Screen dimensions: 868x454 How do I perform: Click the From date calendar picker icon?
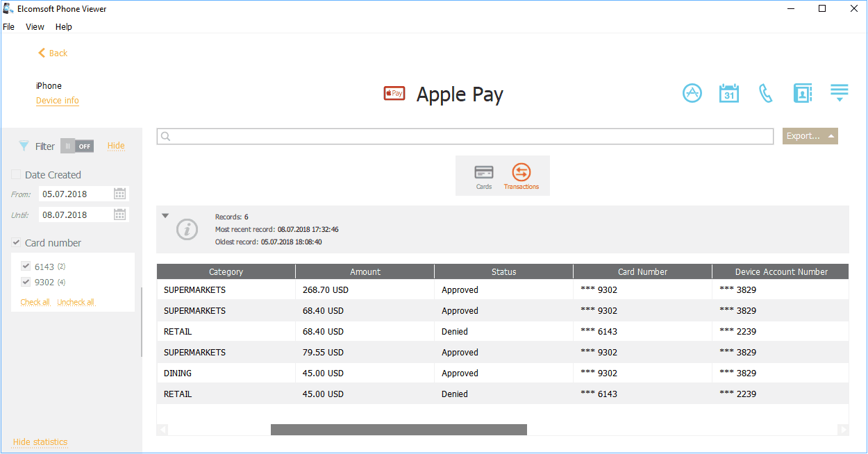tap(119, 194)
